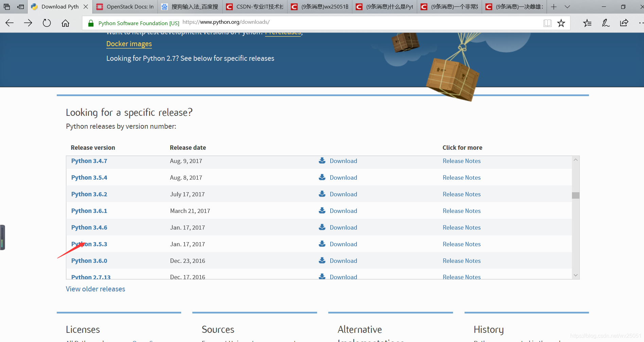Click the tabs set aside icon
Screen dimensions: 644x342
click(x=7, y=6)
